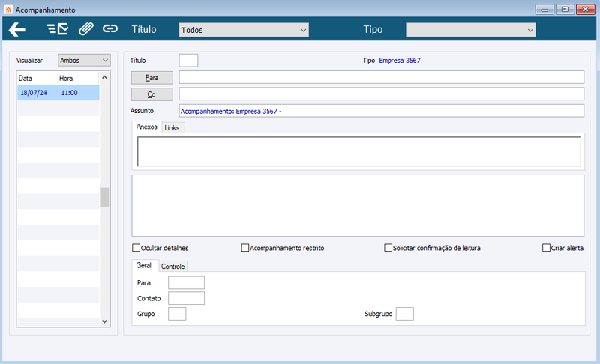
Task: Click the chain link icon
Action: [x=110, y=28]
